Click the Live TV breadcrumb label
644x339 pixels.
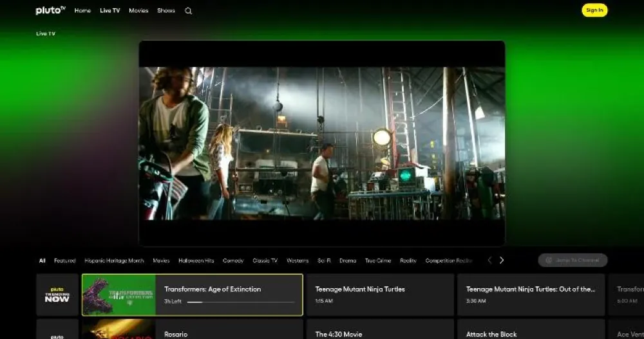point(46,33)
